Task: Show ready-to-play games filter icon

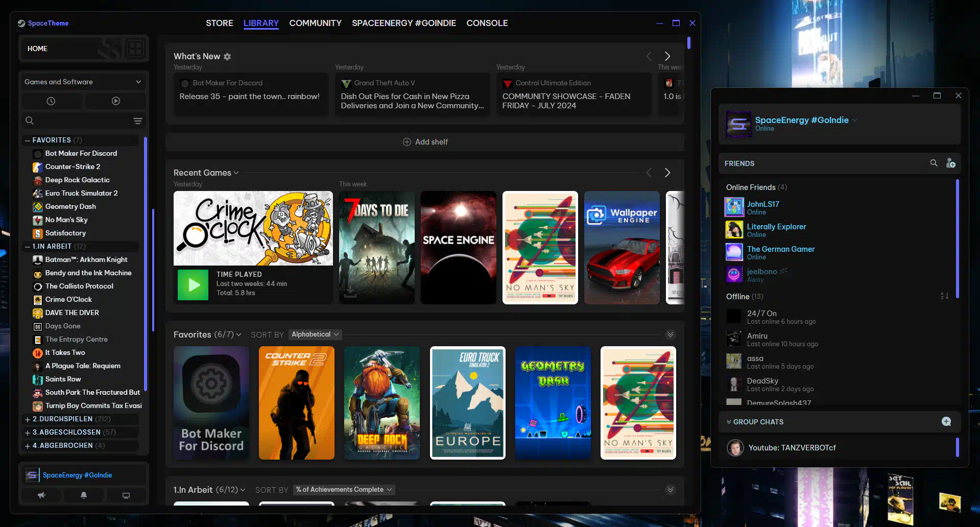Action: [x=116, y=101]
